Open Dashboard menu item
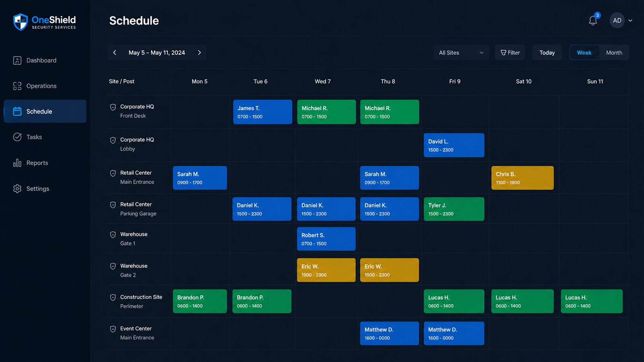644x362 pixels. click(45, 60)
